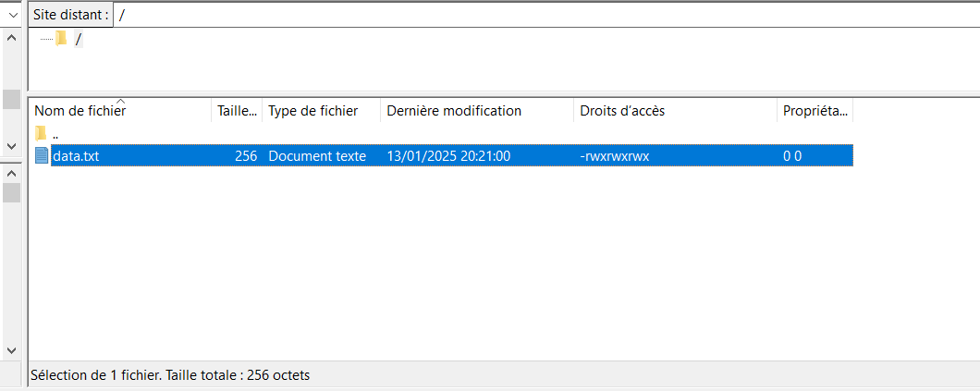Sort by "Droits d'accès" column header

pos(622,111)
